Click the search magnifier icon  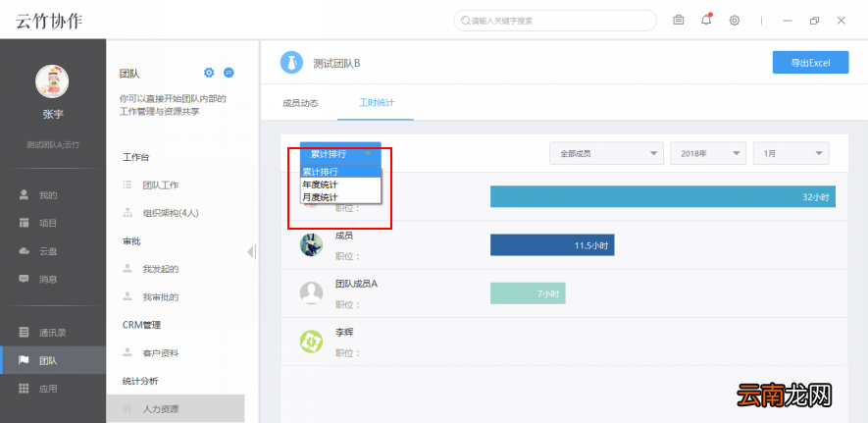[x=465, y=21]
